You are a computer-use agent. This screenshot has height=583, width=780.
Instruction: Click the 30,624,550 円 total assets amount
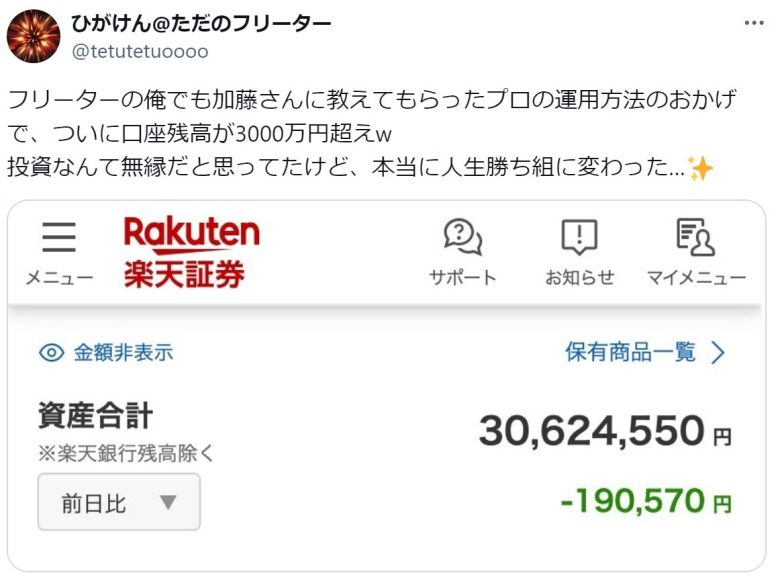(x=605, y=430)
